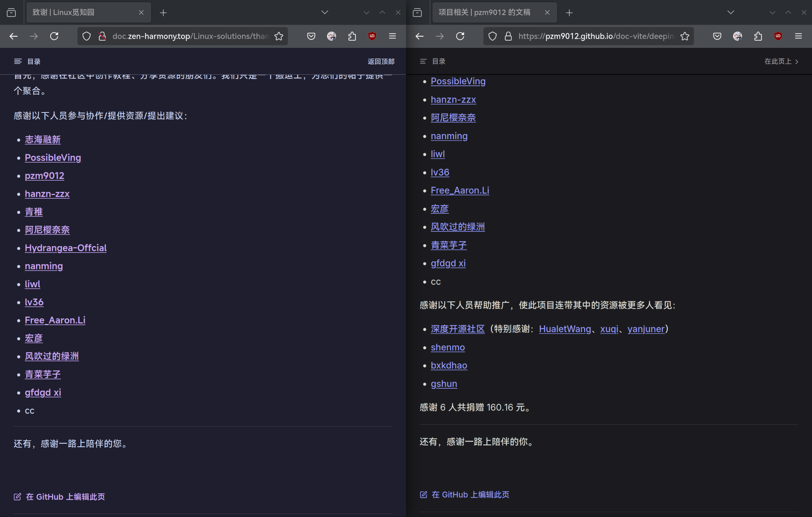Save the current page to Pocket

point(311,36)
